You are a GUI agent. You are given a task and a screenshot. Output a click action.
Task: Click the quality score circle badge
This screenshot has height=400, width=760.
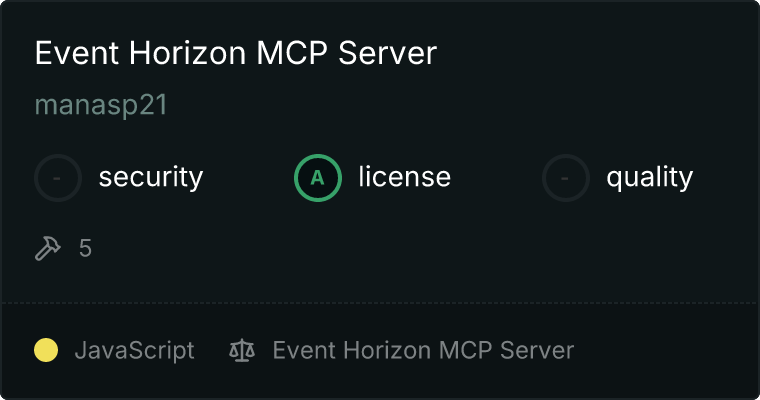(566, 178)
